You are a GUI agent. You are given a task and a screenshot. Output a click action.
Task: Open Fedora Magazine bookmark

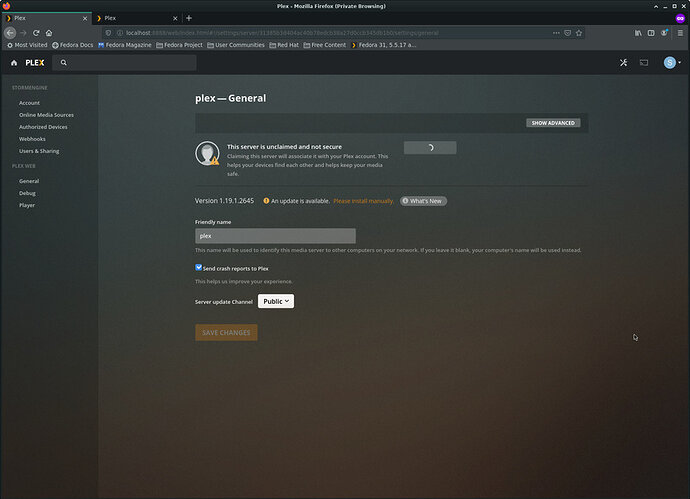125,45
